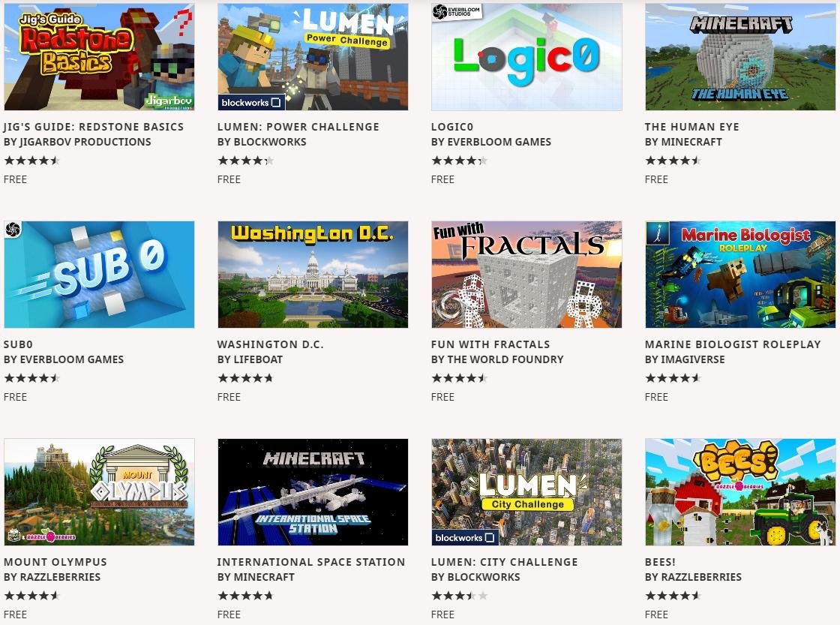Open the Washington D.C. map thumbnail
Image resolution: width=840 pixels, height=625 pixels.
313,275
